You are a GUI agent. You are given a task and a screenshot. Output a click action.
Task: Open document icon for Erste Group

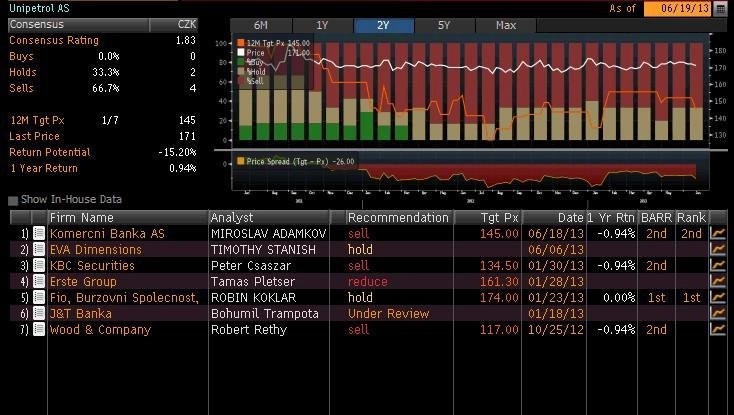pos(39,281)
